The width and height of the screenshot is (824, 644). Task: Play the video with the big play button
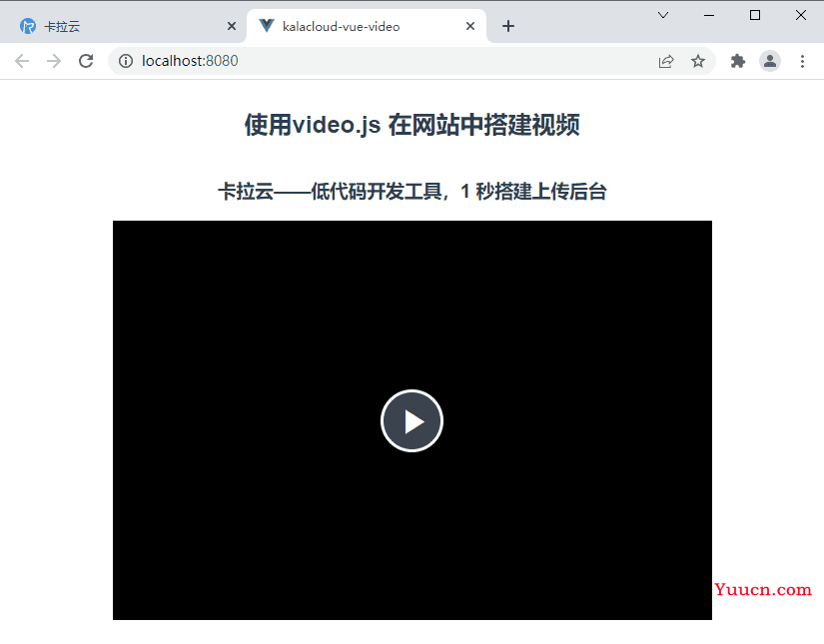point(412,420)
